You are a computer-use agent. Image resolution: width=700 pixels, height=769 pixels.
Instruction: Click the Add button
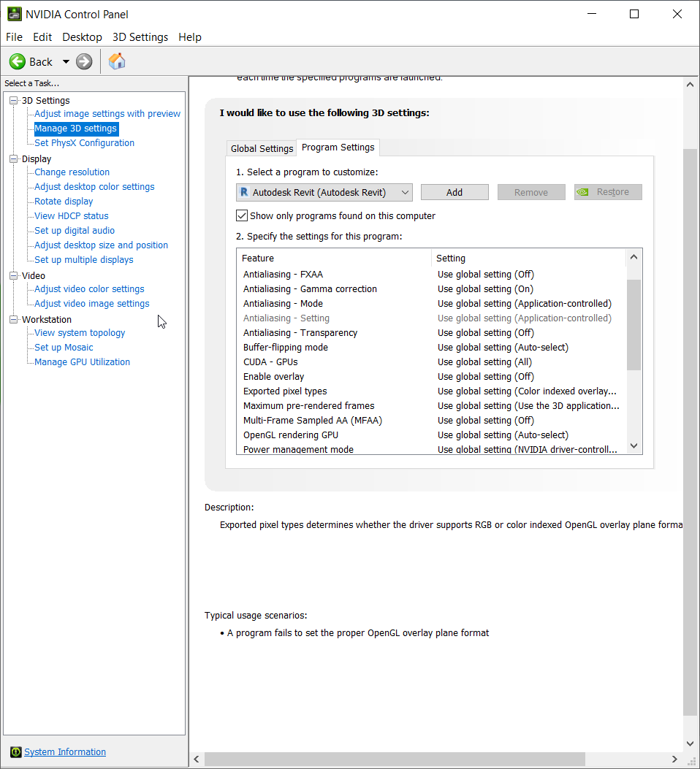point(454,191)
